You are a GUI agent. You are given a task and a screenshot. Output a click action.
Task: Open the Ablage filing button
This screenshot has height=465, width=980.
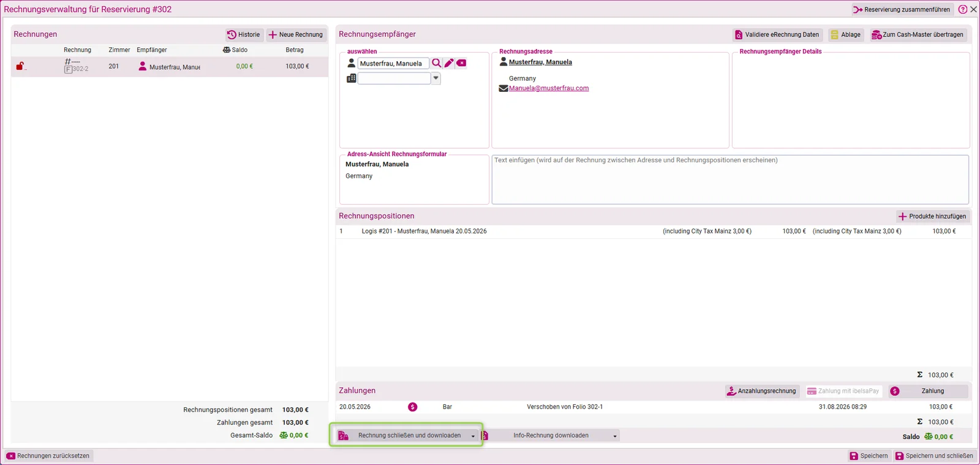[x=846, y=35]
